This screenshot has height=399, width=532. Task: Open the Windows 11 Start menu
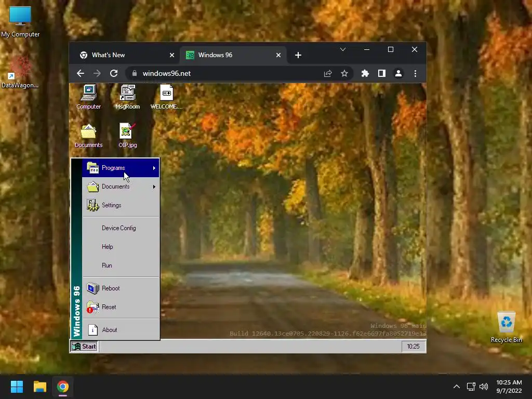tap(17, 387)
